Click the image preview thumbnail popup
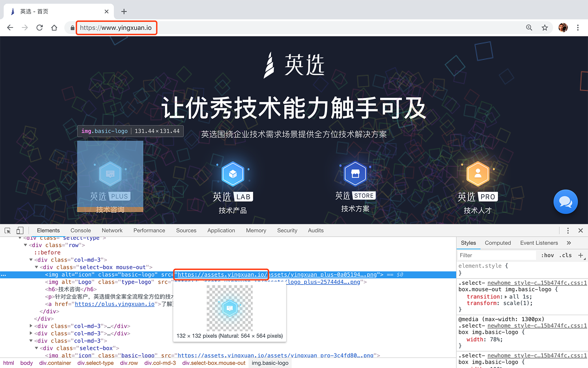This screenshot has height=368, width=588. (230, 308)
